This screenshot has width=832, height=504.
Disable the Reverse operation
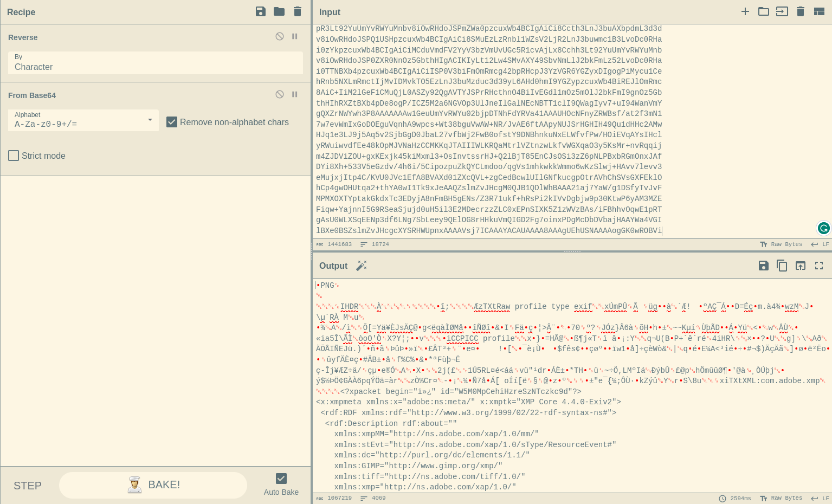(x=280, y=36)
